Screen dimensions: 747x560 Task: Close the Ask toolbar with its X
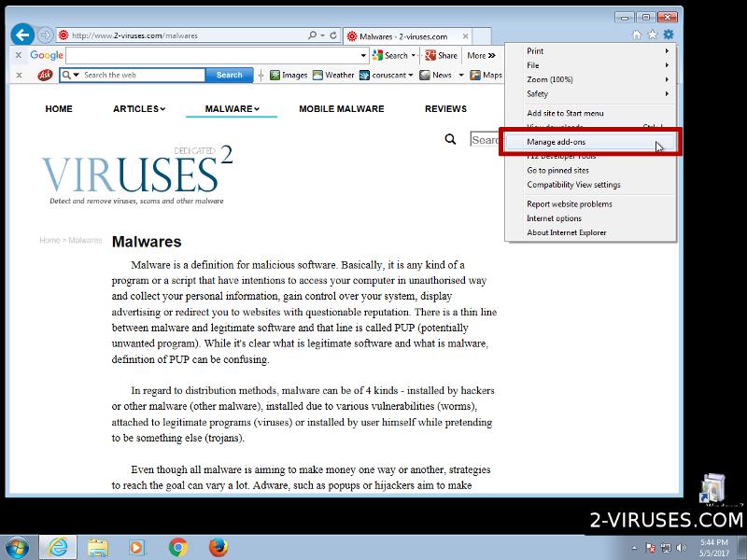click(19, 75)
